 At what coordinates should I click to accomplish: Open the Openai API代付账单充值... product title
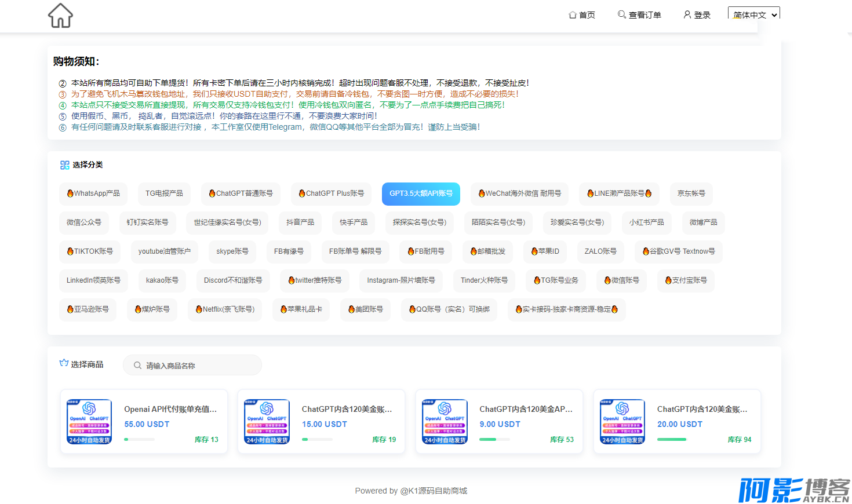[170, 409]
